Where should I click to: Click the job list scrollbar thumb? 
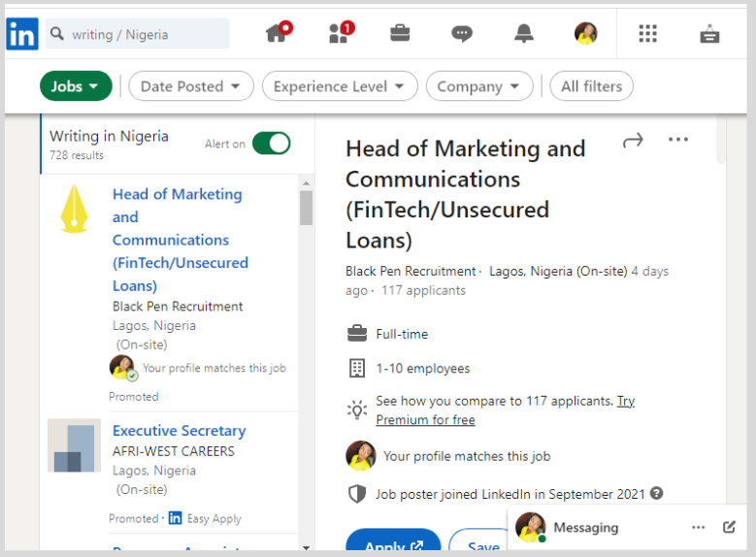pos(306,208)
